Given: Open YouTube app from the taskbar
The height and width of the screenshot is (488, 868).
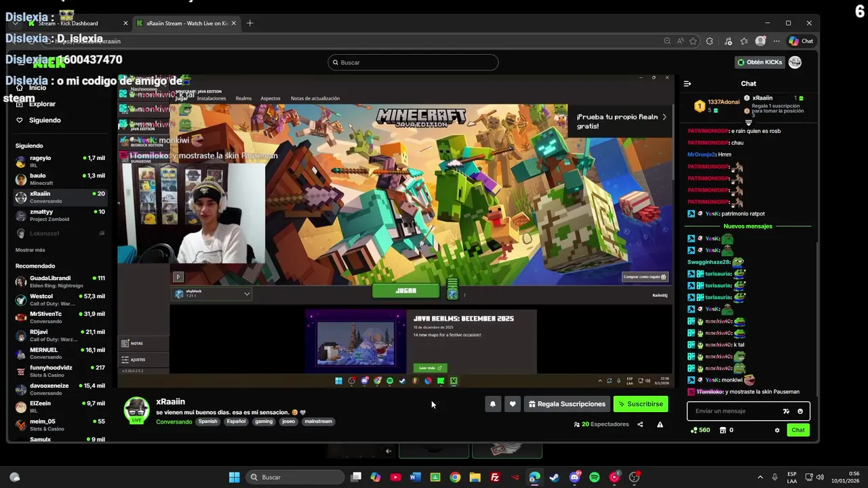Looking at the screenshot, I should 395,477.
